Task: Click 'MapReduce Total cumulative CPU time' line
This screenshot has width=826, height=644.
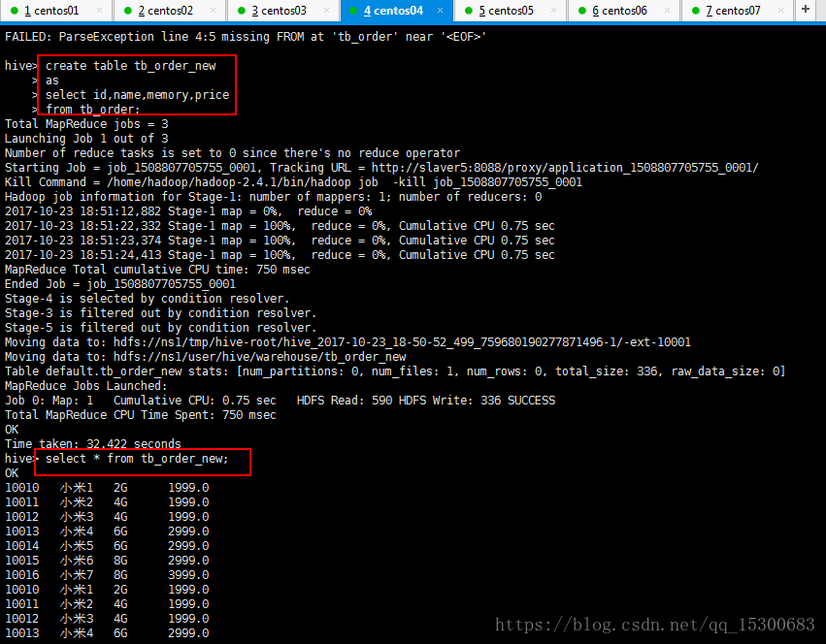Action: point(157,270)
